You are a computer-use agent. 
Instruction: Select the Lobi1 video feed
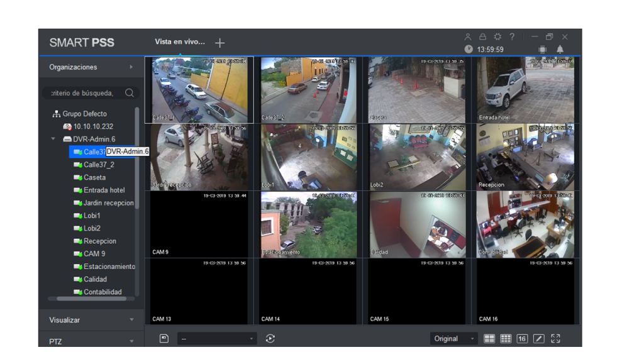point(308,157)
